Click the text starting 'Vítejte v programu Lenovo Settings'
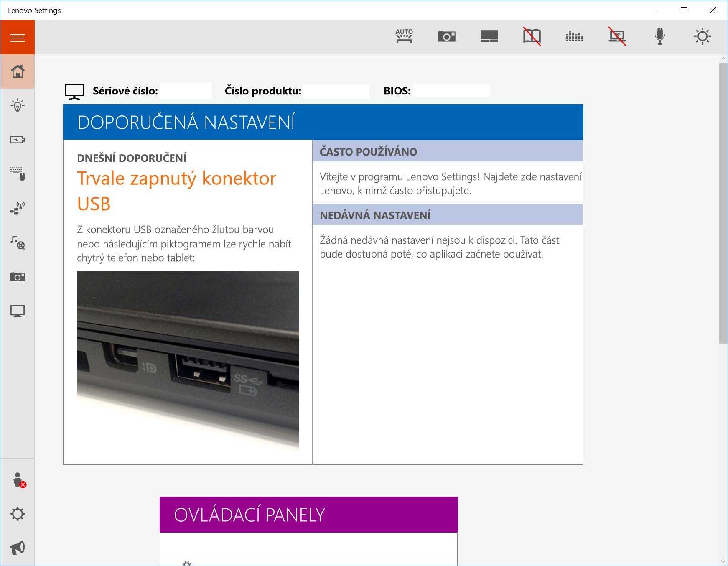The image size is (728, 566). pyautogui.click(x=451, y=184)
